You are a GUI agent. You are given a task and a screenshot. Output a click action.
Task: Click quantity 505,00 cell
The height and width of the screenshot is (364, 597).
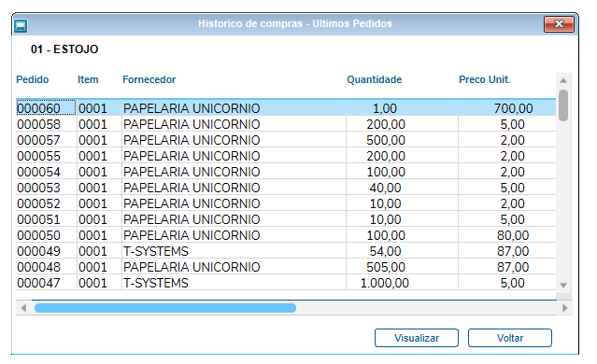tap(402, 267)
